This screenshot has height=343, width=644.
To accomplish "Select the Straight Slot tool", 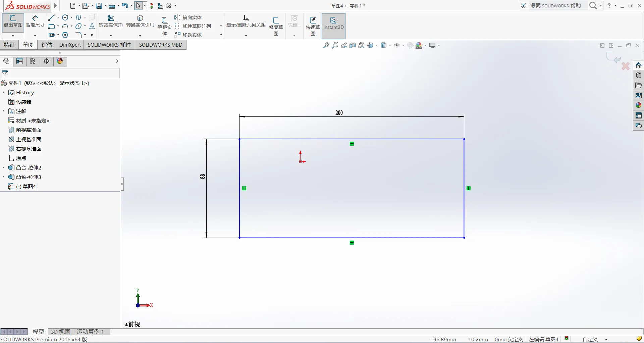I will (52, 35).
